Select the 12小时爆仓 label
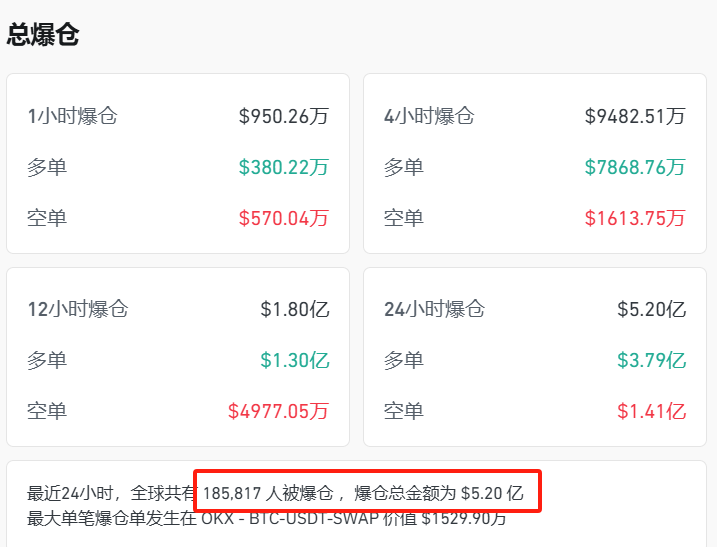Viewport: 717px width, 547px height. click(x=77, y=309)
